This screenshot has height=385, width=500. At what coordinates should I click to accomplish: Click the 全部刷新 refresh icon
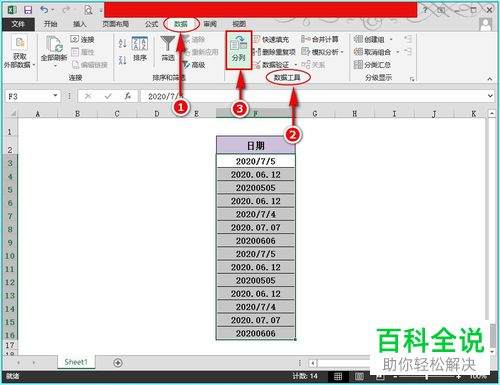[54, 44]
